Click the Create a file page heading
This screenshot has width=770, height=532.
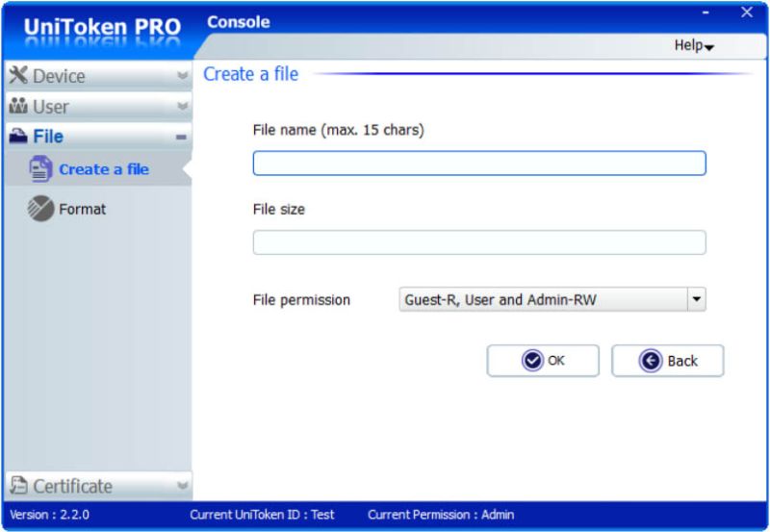tap(251, 74)
